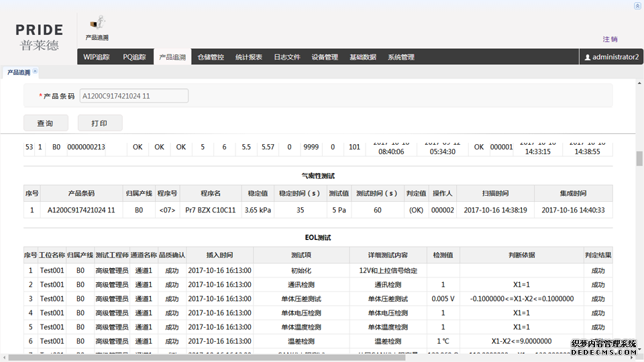Viewport: 644px width, 362px height.
Task: Open the 系统管理 menu
Action: click(x=401, y=58)
